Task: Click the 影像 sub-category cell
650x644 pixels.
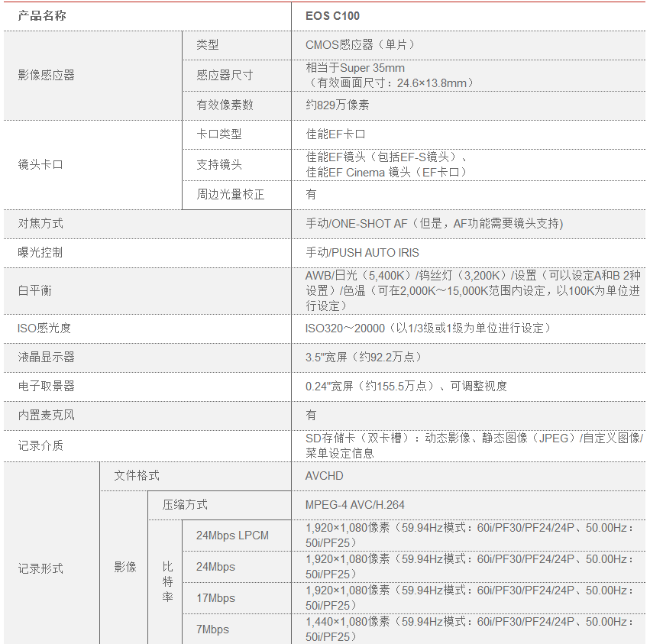Action: 125,567
